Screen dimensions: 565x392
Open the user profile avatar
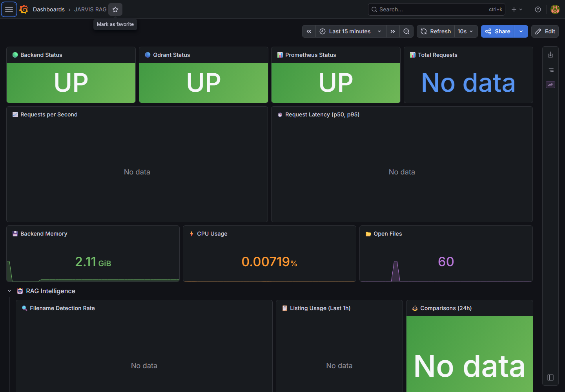click(555, 9)
